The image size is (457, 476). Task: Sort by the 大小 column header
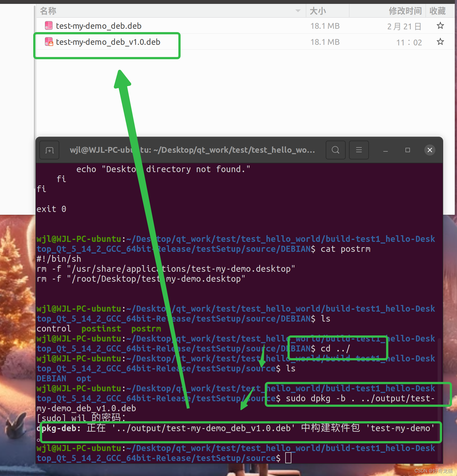(x=327, y=11)
